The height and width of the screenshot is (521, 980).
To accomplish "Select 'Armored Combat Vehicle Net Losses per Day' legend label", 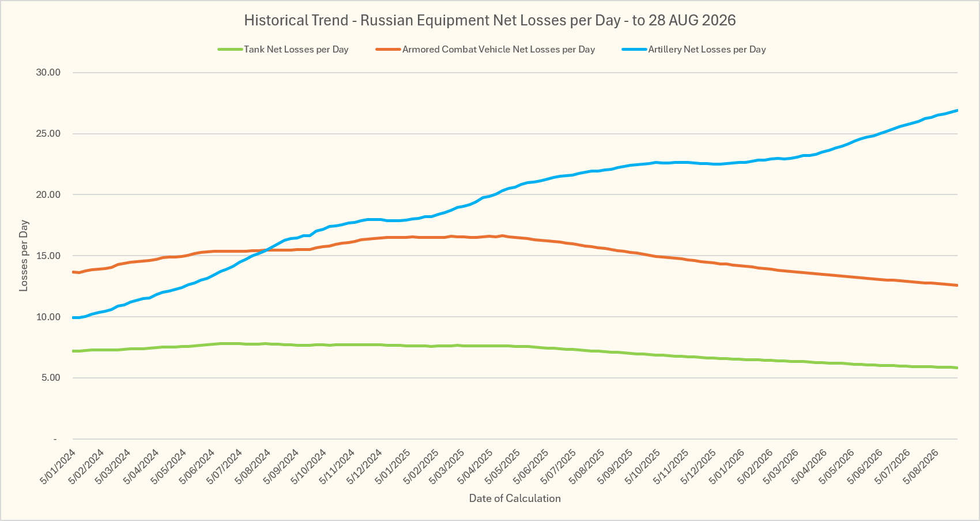I will click(x=499, y=50).
